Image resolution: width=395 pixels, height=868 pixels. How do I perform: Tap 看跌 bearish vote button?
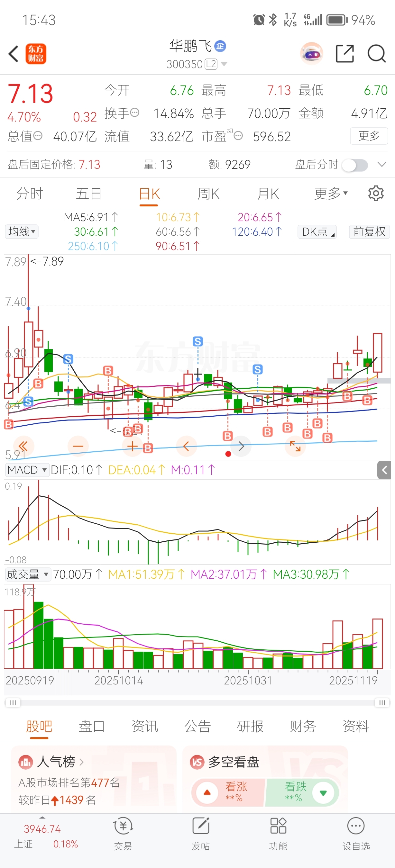click(x=302, y=792)
